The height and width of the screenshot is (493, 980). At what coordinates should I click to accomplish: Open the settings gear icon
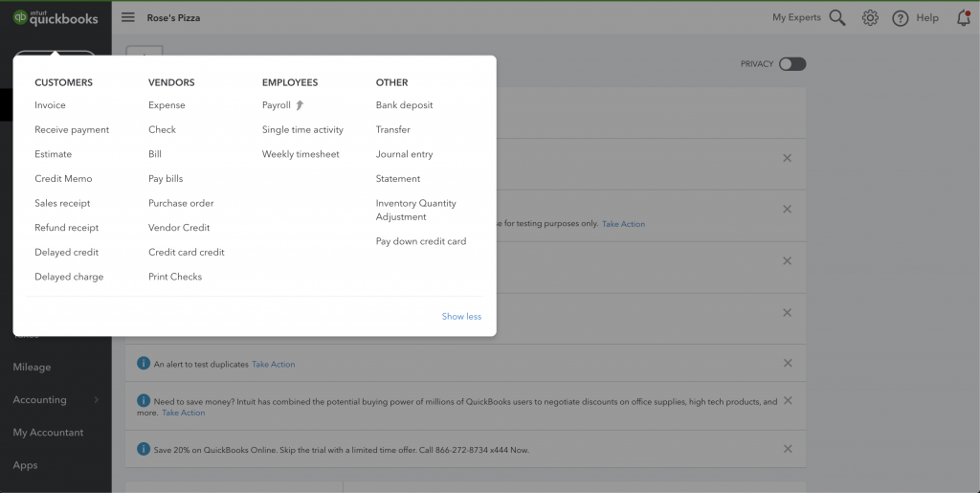870,17
